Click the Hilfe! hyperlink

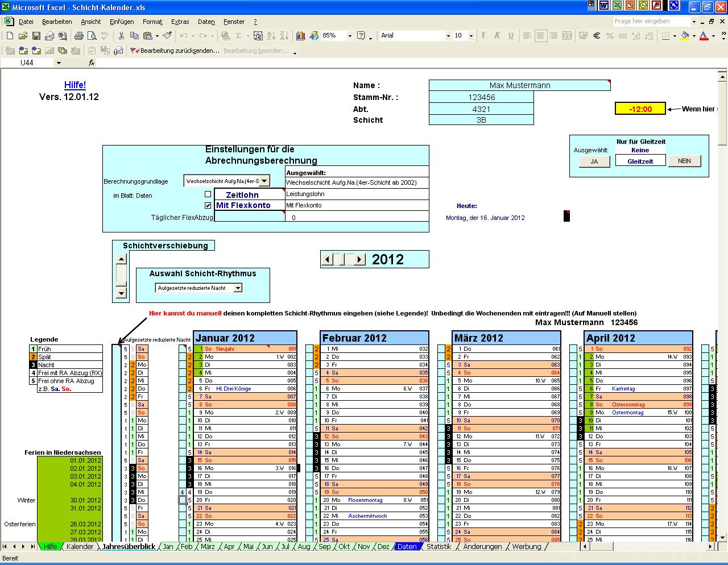tap(75, 85)
